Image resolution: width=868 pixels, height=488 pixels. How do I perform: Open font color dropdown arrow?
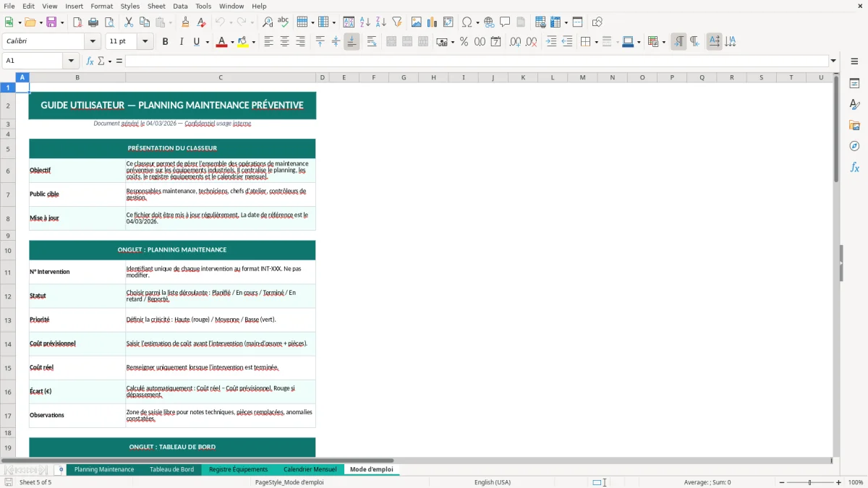(232, 42)
